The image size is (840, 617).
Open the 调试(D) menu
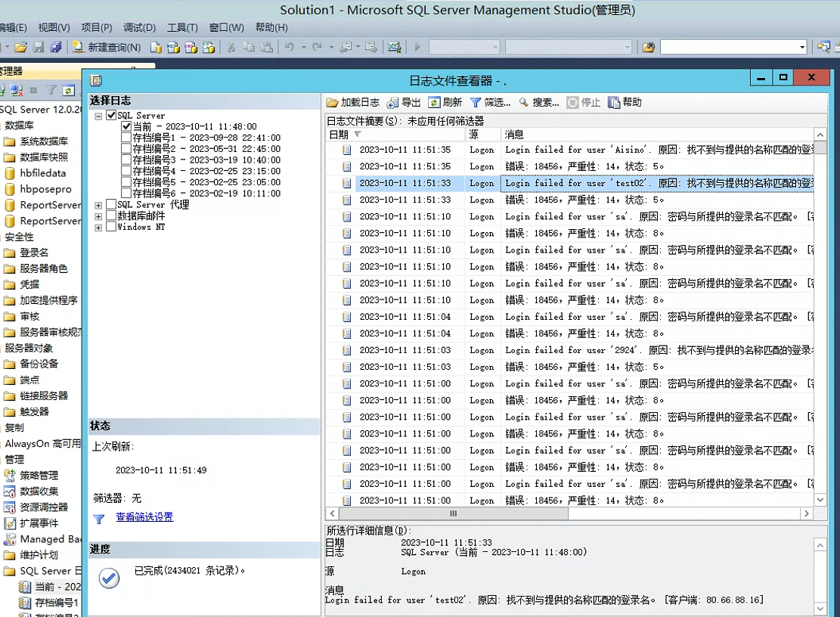coord(139,27)
